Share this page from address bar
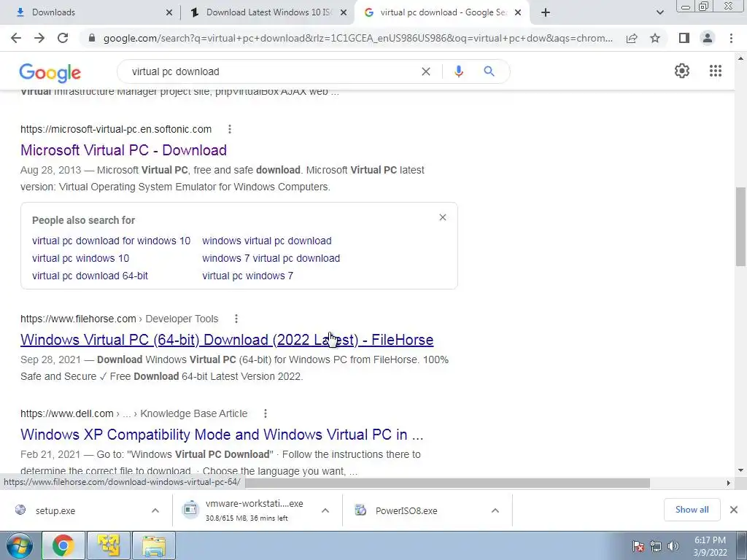The width and height of the screenshot is (747, 560). (x=632, y=38)
